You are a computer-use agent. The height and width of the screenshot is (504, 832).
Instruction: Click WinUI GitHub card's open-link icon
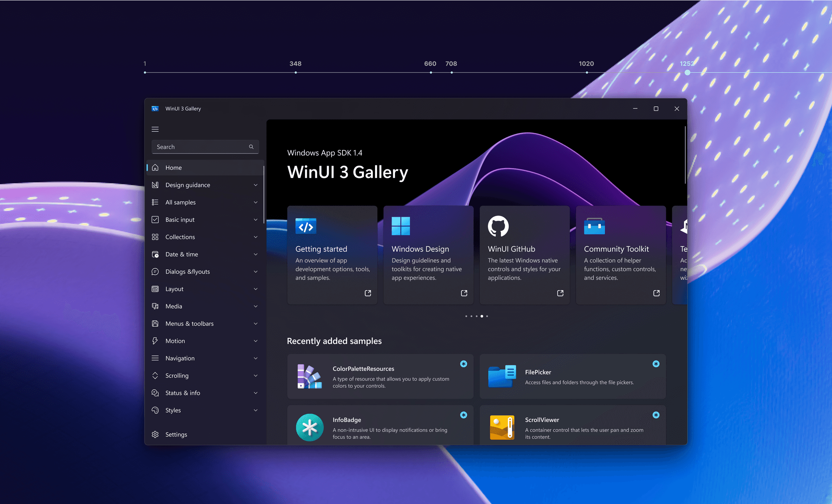pos(560,293)
